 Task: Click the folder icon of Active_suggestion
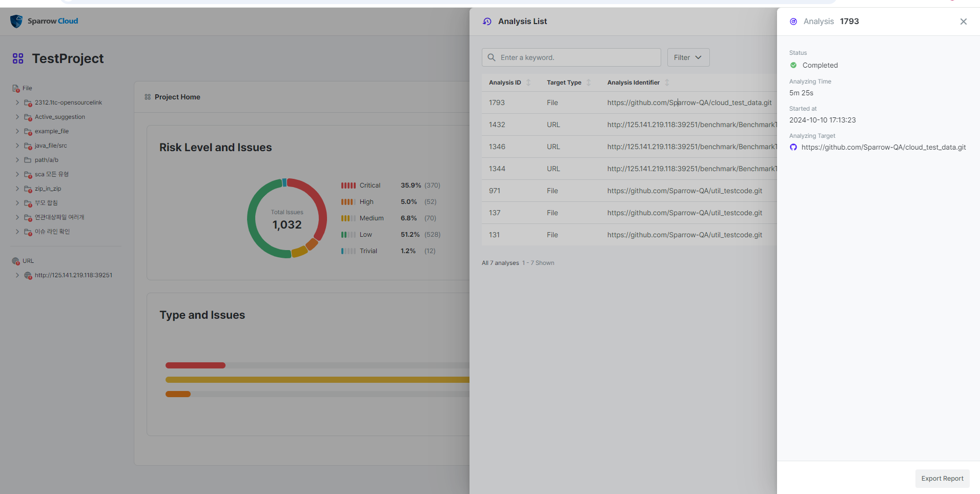28,117
